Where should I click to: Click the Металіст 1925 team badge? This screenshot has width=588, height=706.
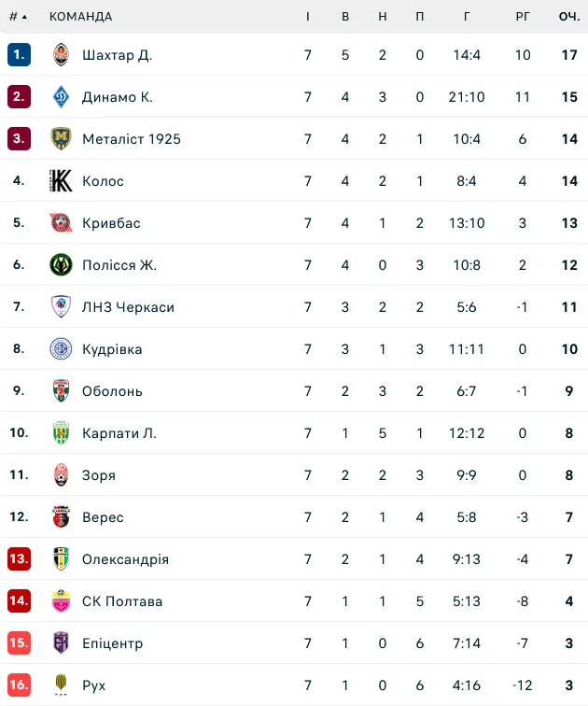(x=61, y=139)
